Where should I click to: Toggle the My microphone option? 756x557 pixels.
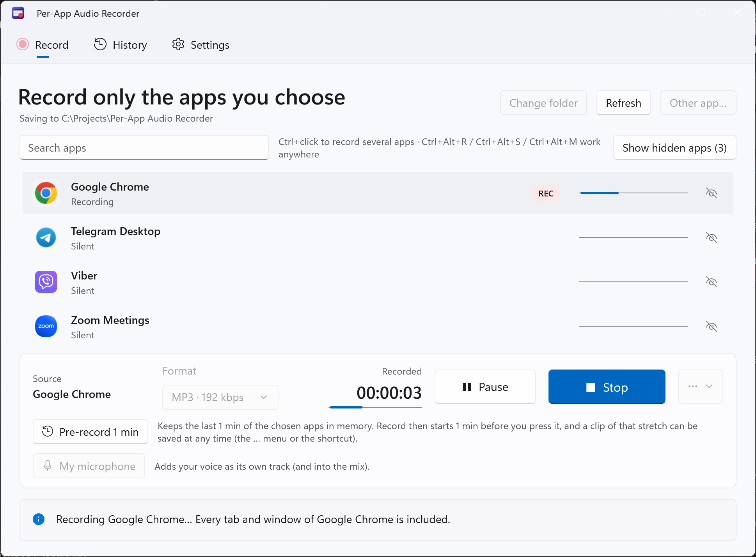coord(89,466)
